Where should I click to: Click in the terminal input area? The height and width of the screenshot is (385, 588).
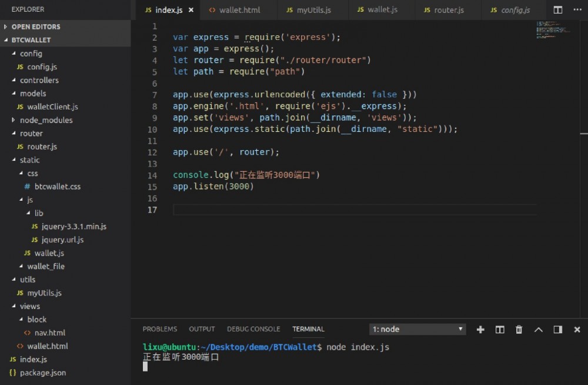[145, 367]
